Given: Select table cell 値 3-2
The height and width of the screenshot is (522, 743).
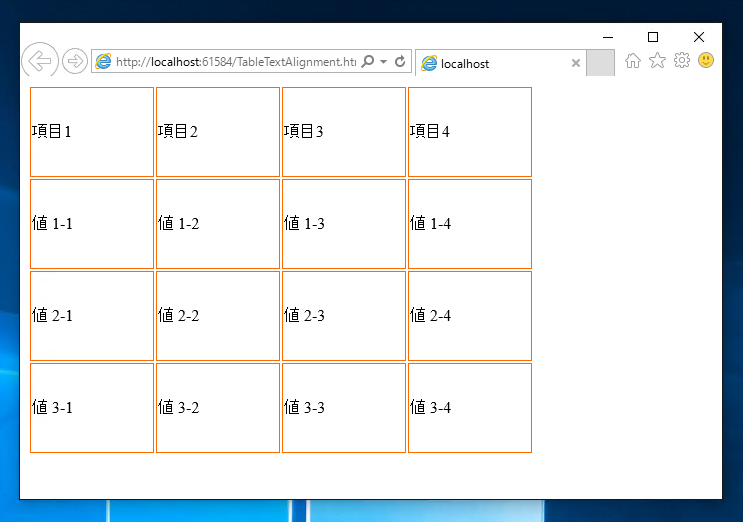Looking at the screenshot, I should click(x=218, y=408).
